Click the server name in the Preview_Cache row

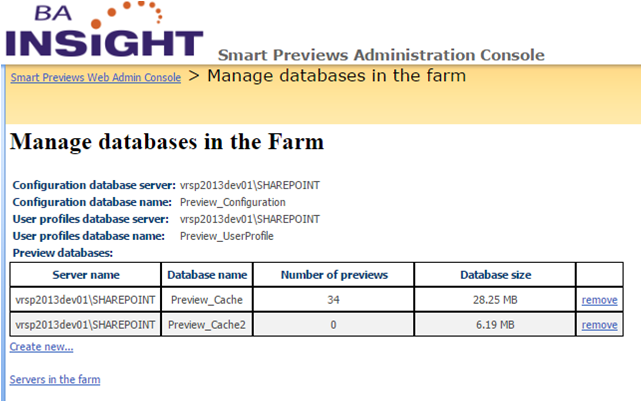click(x=86, y=299)
